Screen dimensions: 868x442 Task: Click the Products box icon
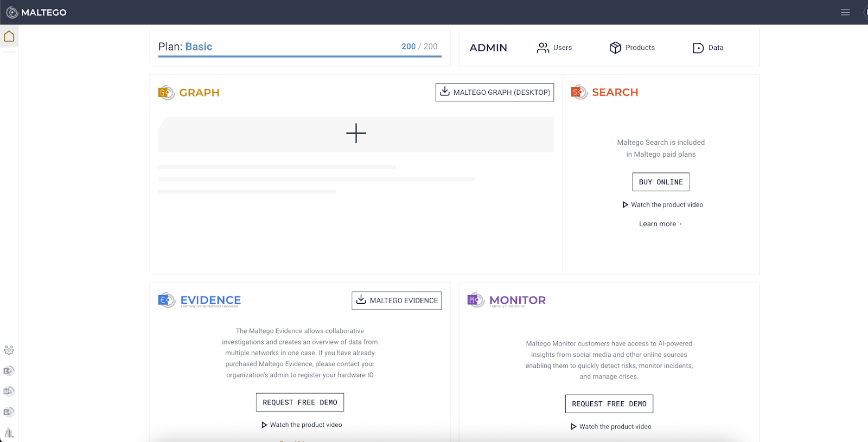click(615, 48)
